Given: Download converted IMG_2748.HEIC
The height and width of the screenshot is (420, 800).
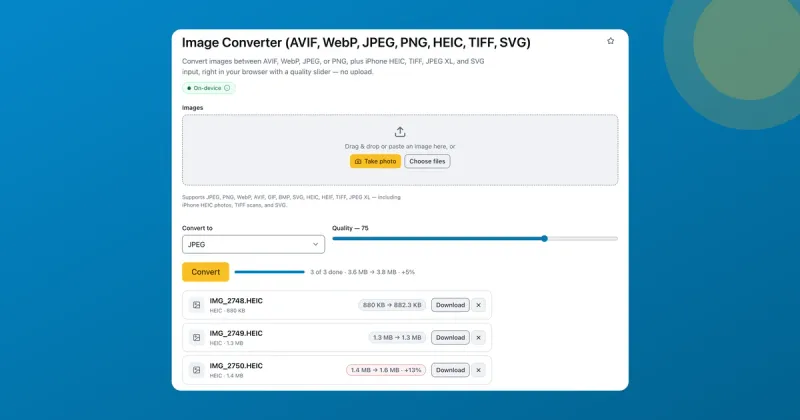Looking at the screenshot, I should click(x=450, y=305).
